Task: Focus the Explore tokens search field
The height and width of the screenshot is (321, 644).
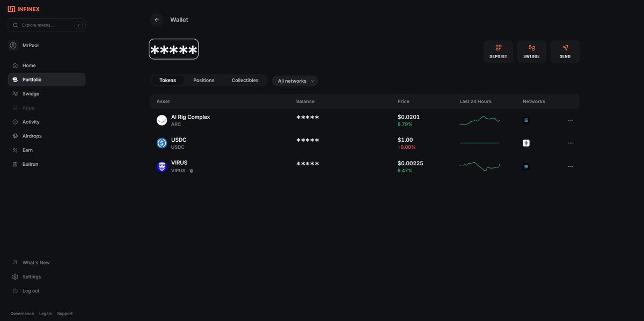Action: click(x=47, y=25)
